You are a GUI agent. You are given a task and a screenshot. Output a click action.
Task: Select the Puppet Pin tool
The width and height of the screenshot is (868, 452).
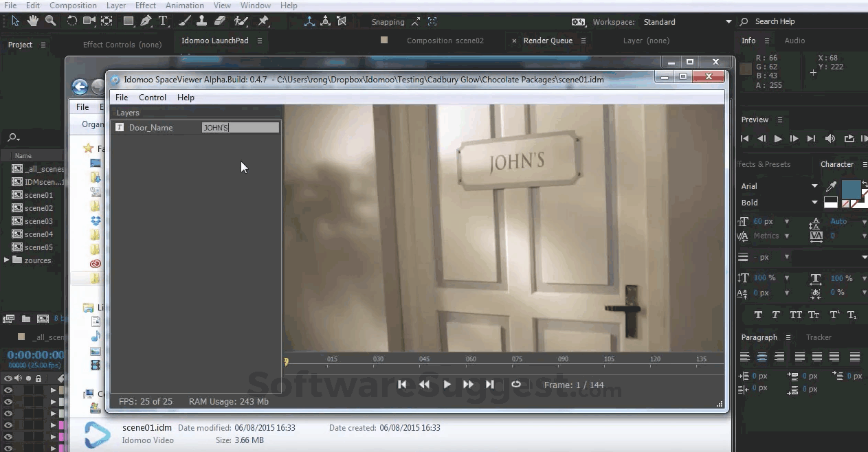click(x=264, y=21)
